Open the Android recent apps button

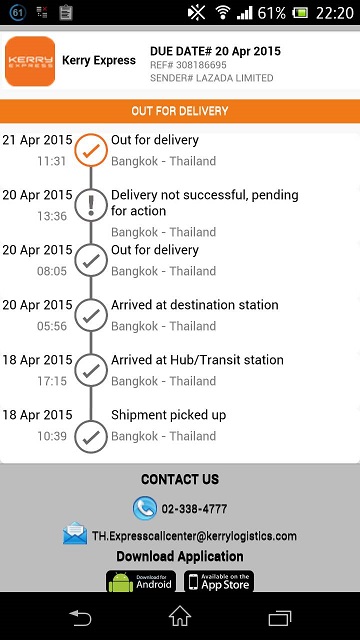[x=280, y=618]
